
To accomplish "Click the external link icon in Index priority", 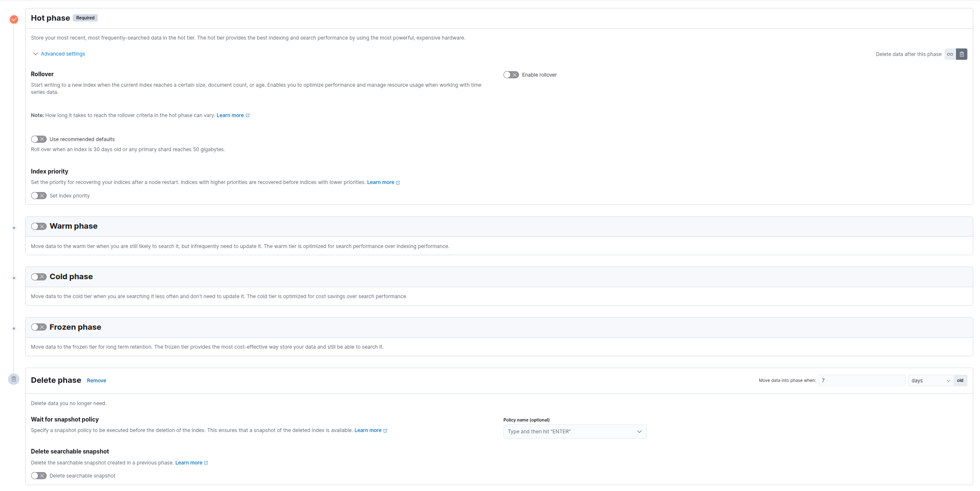I will click(398, 182).
